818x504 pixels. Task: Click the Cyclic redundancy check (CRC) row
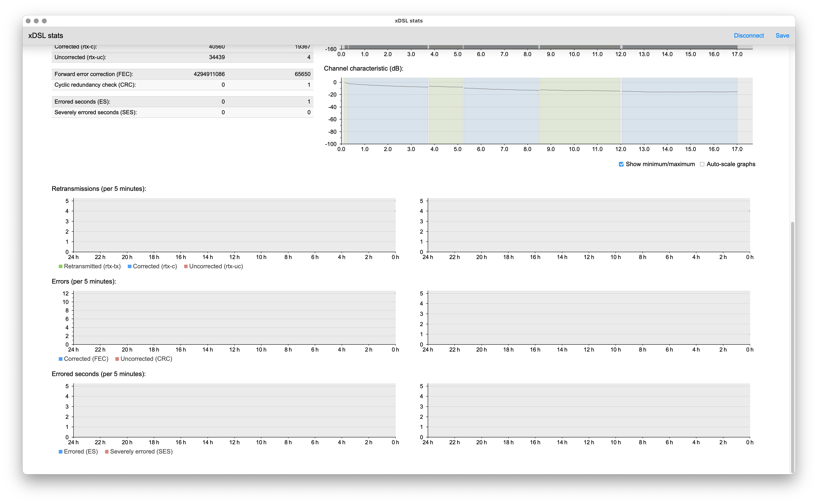182,85
